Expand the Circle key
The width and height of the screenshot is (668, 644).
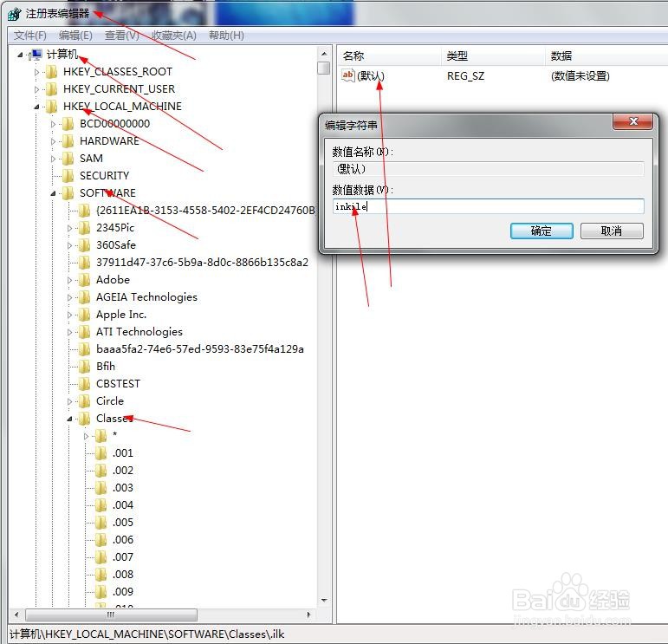click(x=70, y=401)
